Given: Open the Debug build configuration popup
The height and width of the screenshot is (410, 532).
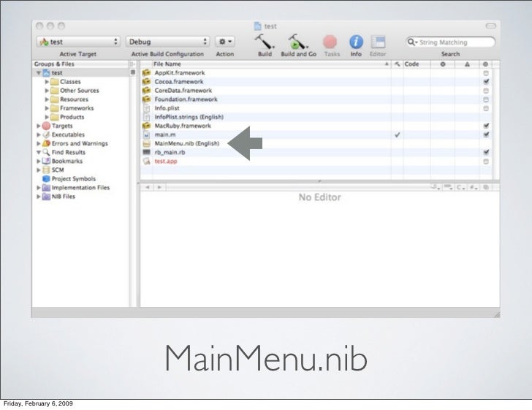Looking at the screenshot, I should tap(167, 42).
